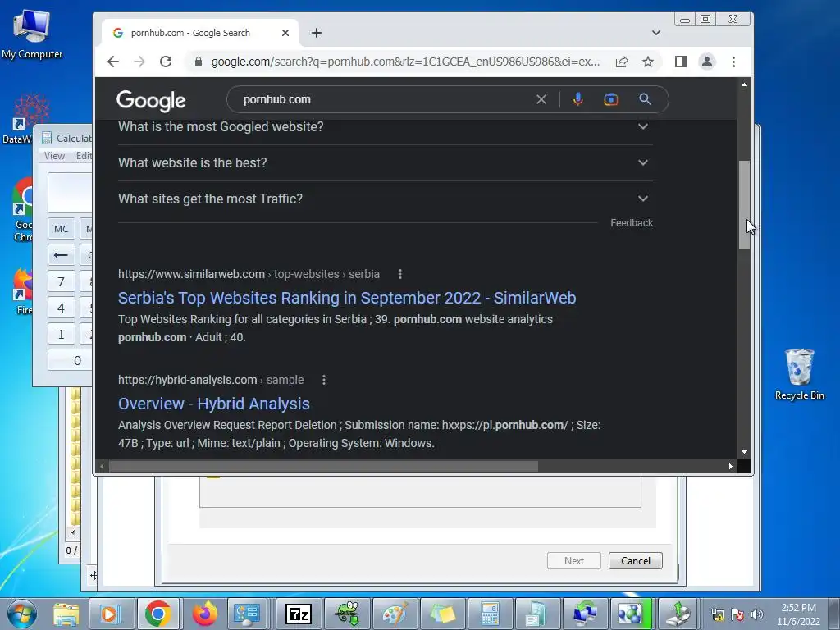Open Overview - Hybrid Analysis link
Screen dimensions: 840x630
click(214, 404)
